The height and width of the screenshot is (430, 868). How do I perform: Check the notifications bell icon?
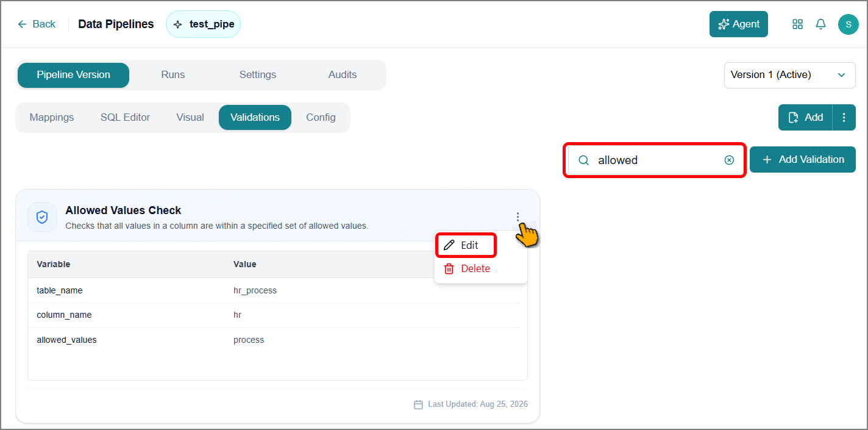point(821,24)
